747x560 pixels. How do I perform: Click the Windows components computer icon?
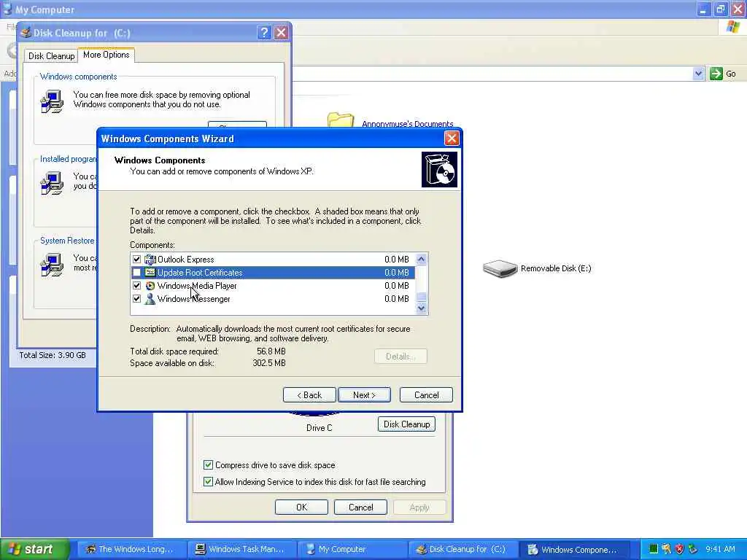pyautogui.click(x=52, y=101)
